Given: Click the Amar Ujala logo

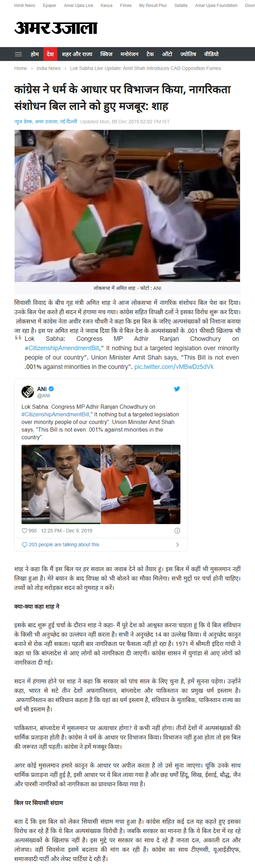Looking at the screenshot, I should pyautogui.click(x=56, y=28).
